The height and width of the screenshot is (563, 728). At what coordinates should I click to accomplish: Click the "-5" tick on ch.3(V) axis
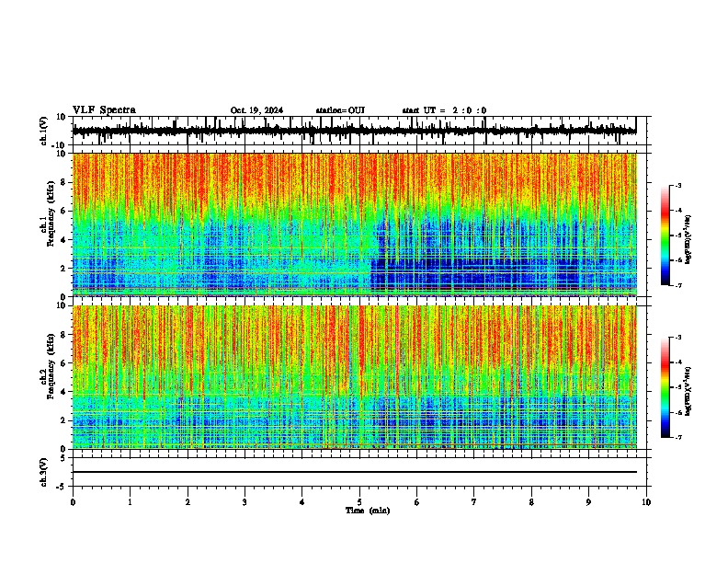coord(63,487)
